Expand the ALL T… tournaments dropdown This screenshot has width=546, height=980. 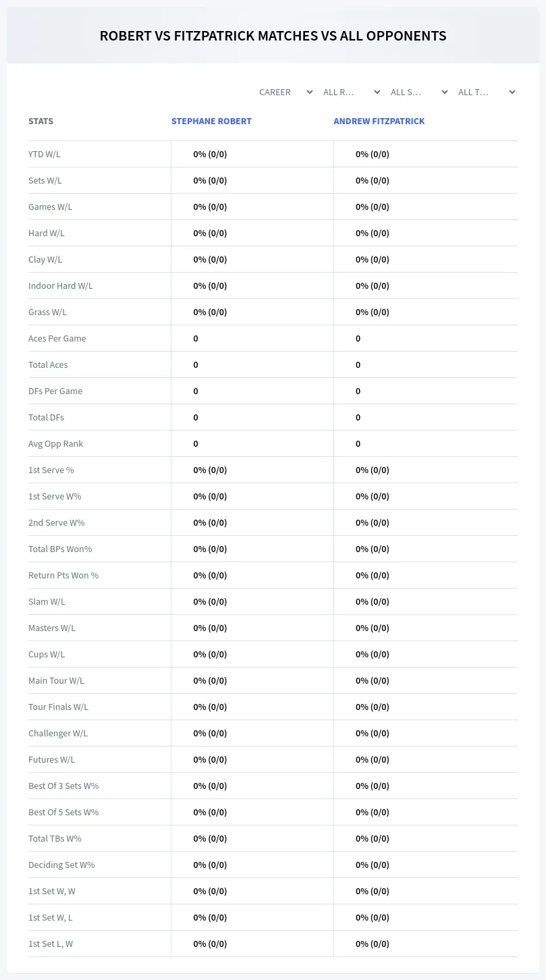tap(486, 92)
